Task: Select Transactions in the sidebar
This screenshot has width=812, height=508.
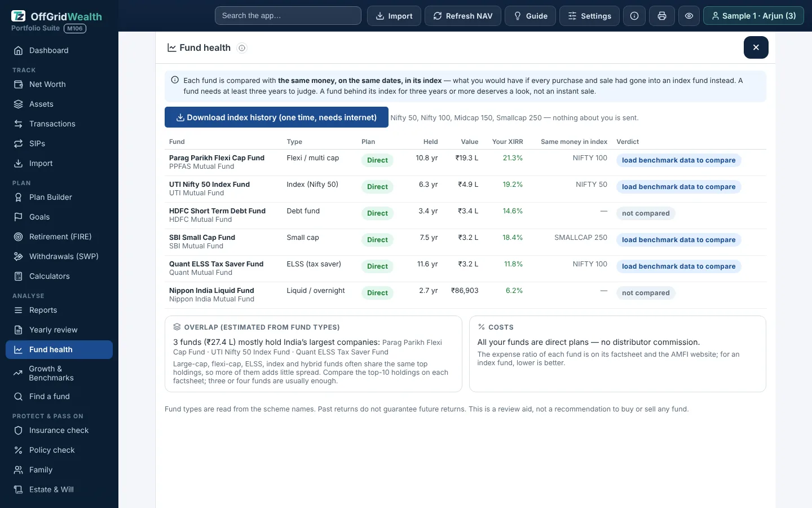Action: click(x=59, y=124)
